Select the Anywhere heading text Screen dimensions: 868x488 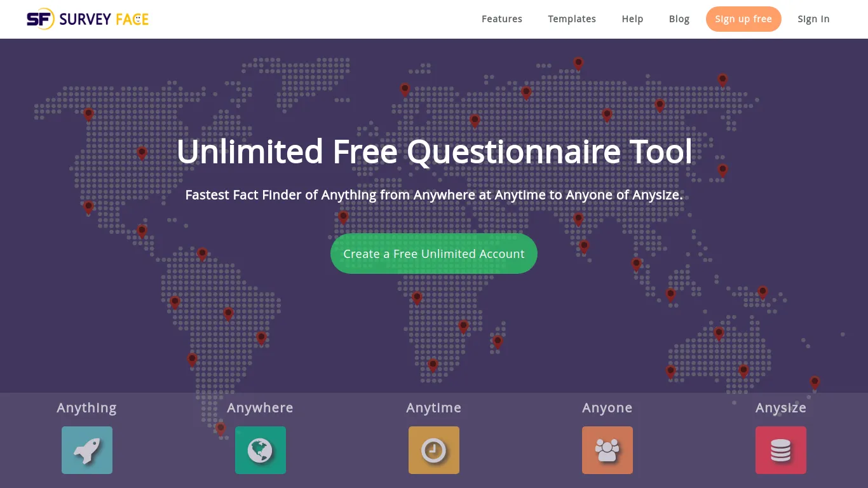[x=261, y=408]
